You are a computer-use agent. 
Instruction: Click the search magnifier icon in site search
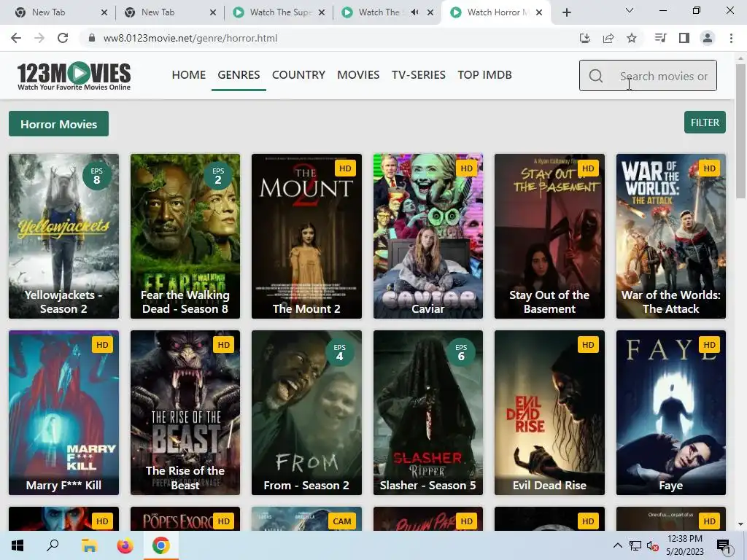click(595, 76)
